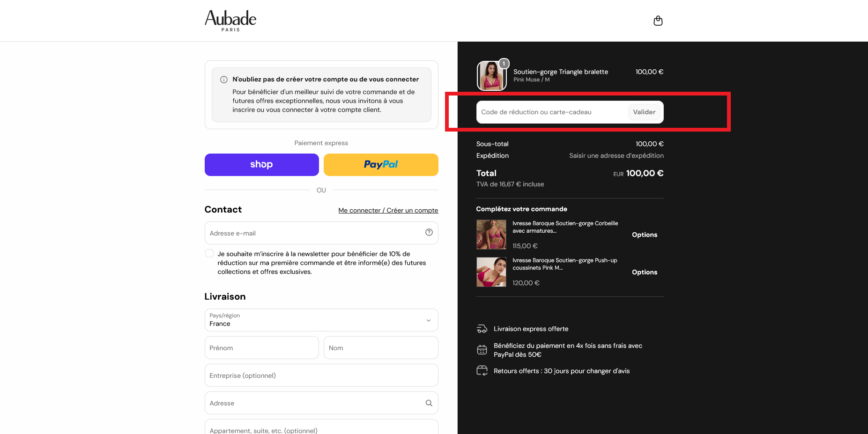This screenshot has height=434, width=868.
Task: Focus the Prénom input field
Action: (262, 347)
